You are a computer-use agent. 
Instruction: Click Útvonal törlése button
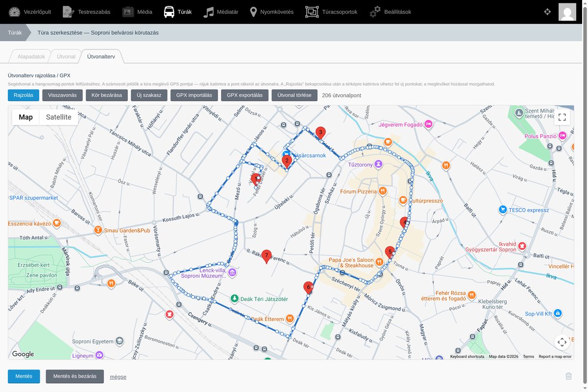(294, 95)
